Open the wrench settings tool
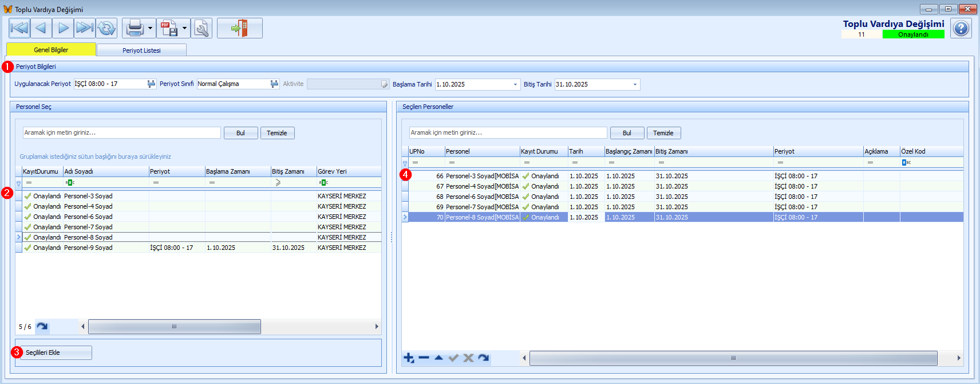Image resolution: width=980 pixels, height=384 pixels. (201, 28)
